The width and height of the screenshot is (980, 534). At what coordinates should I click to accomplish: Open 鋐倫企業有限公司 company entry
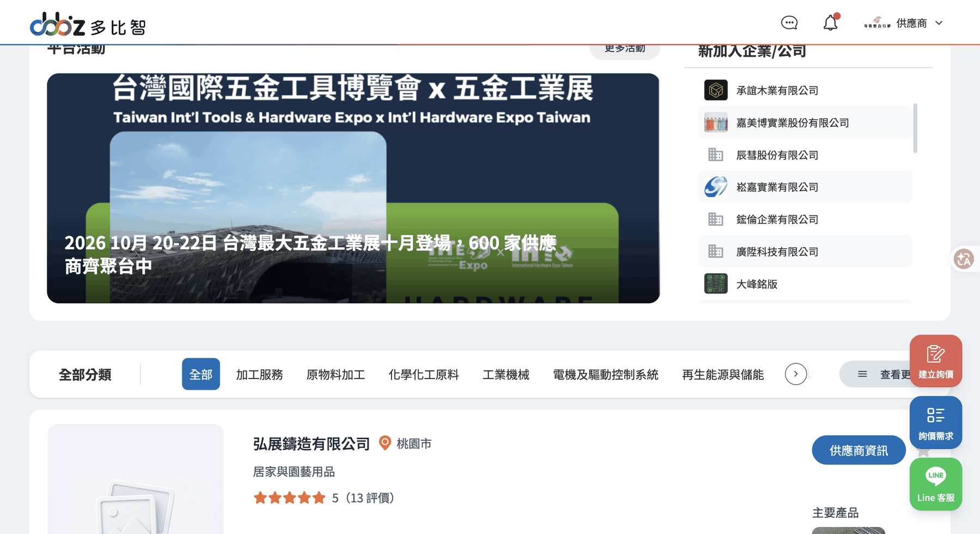tap(805, 219)
